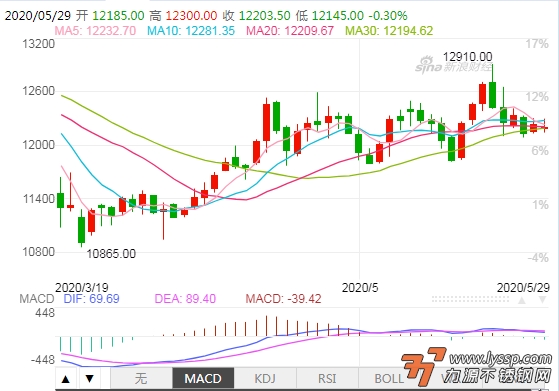Click the MA30 moving average label
Screen dimensions: 559x391
(389, 31)
